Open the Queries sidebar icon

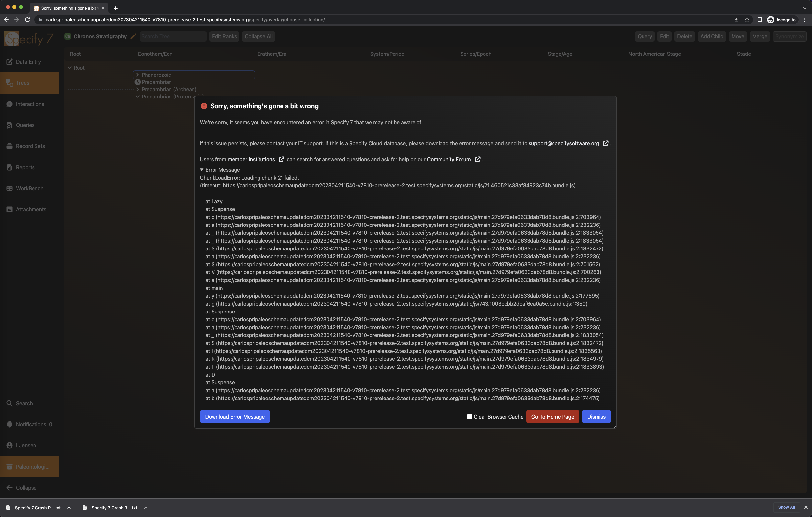(10, 125)
